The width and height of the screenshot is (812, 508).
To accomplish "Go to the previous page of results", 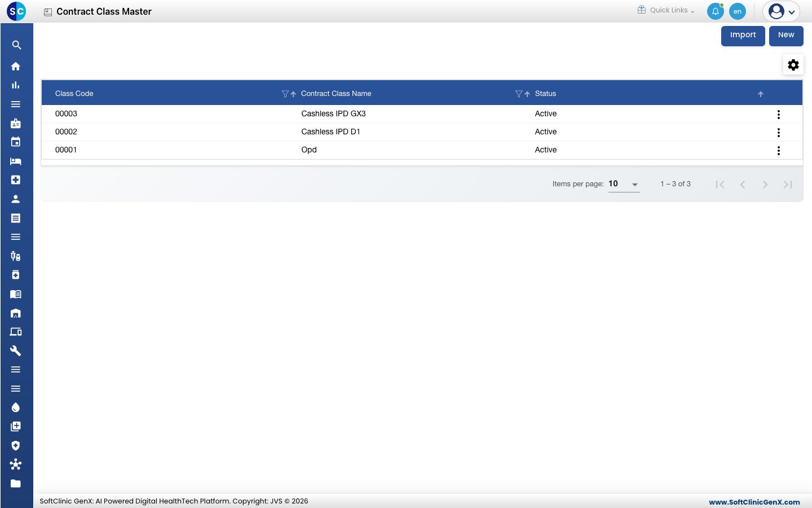I will click(x=743, y=185).
